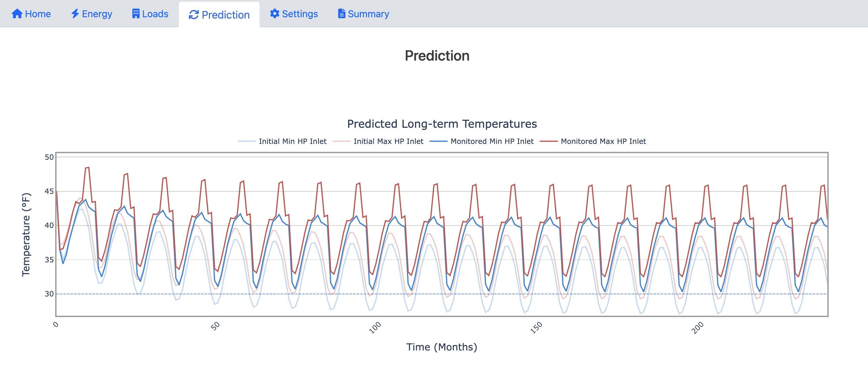Click the Settings gear icon
The width and height of the screenshot is (868, 388).
(274, 14)
